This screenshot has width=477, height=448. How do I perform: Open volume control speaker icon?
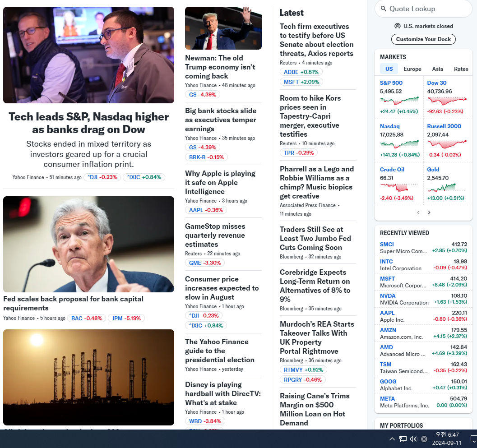click(x=413, y=439)
